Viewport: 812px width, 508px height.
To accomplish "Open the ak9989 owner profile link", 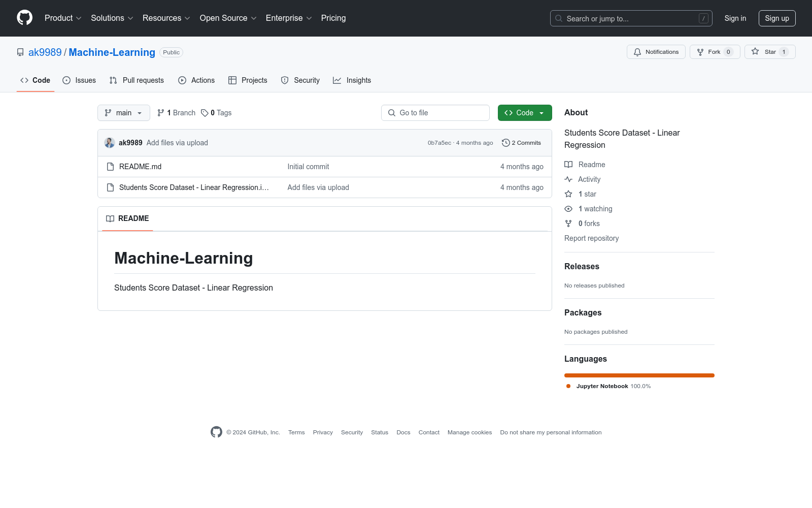I will [x=45, y=52].
